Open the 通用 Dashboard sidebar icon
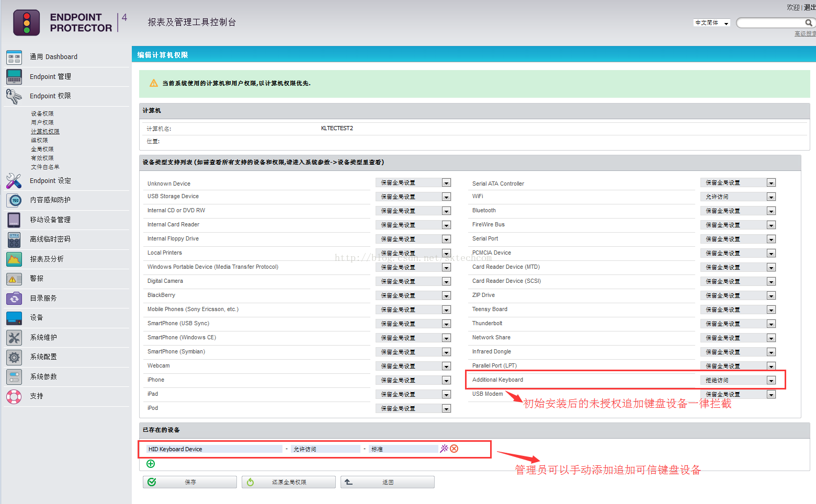The height and width of the screenshot is (504, 816). (14, 57)
